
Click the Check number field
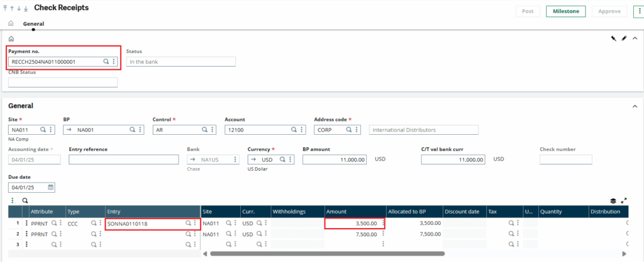pyautogui.click(x=566, y=159)
